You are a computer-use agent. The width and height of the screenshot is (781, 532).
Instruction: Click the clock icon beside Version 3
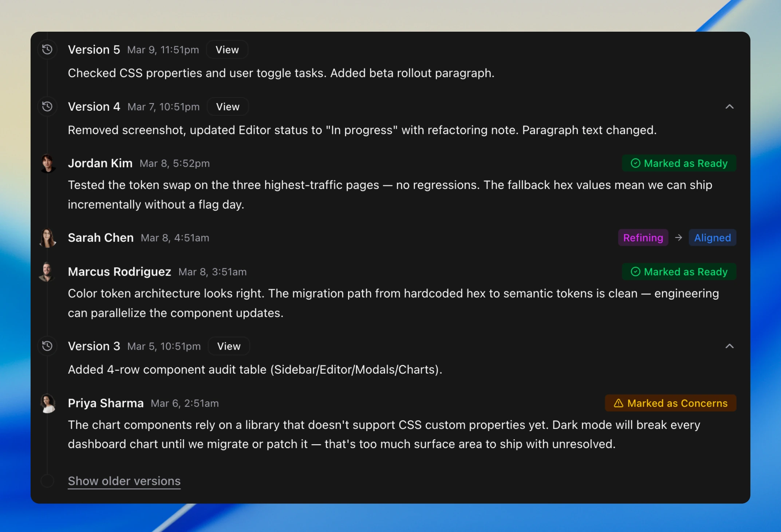point(47,346)
